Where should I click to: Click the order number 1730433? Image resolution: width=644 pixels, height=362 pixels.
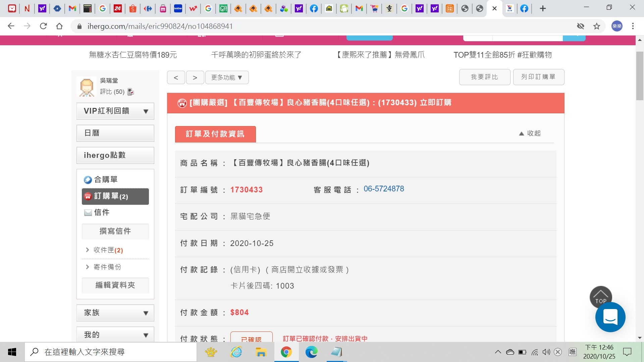coord(247,190)
